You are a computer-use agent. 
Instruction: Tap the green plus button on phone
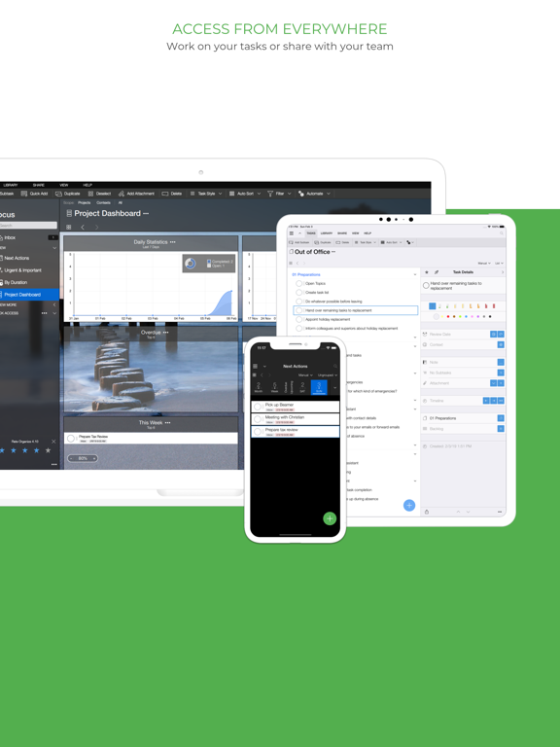330,518
